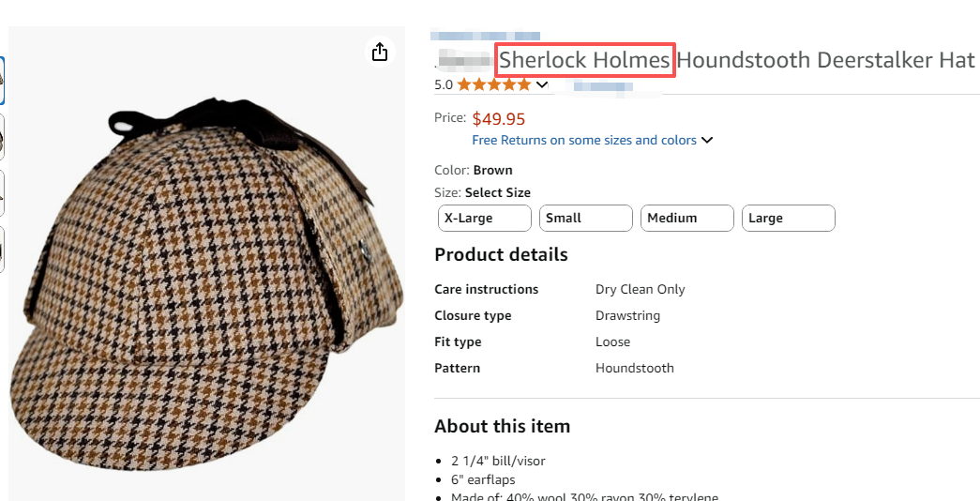Click the main deerstalker hat image

coord(206,281)
